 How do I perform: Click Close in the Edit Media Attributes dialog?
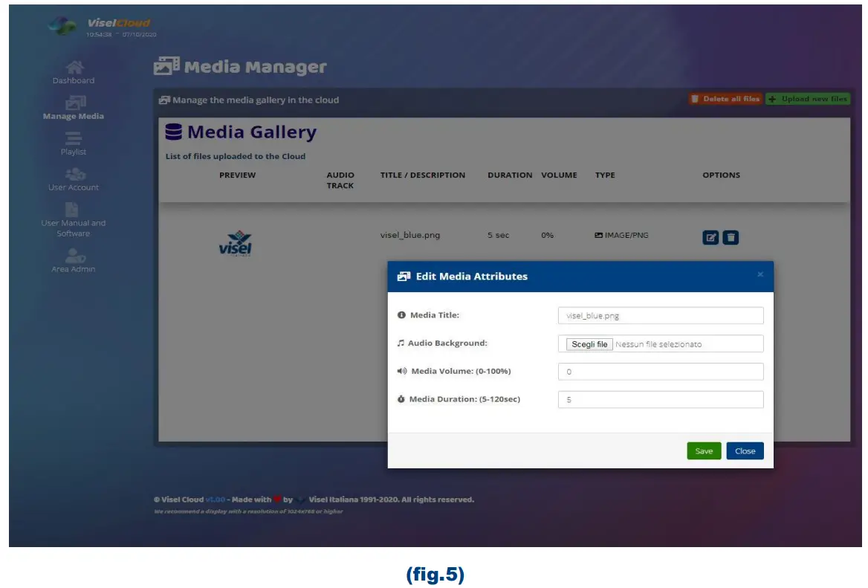744,450
